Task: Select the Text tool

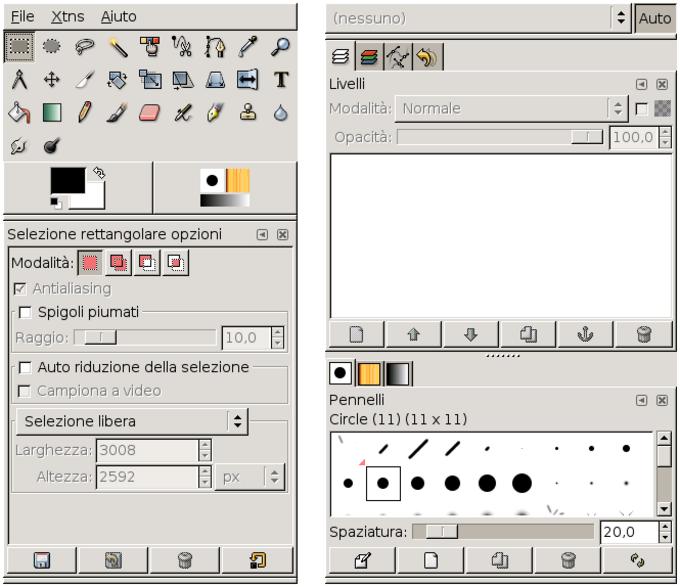Action: 281,78
